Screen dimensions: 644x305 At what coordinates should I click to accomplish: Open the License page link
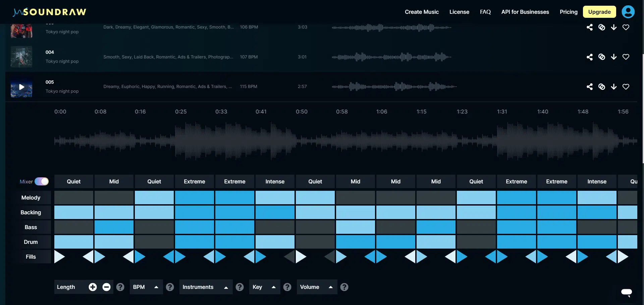459,12
